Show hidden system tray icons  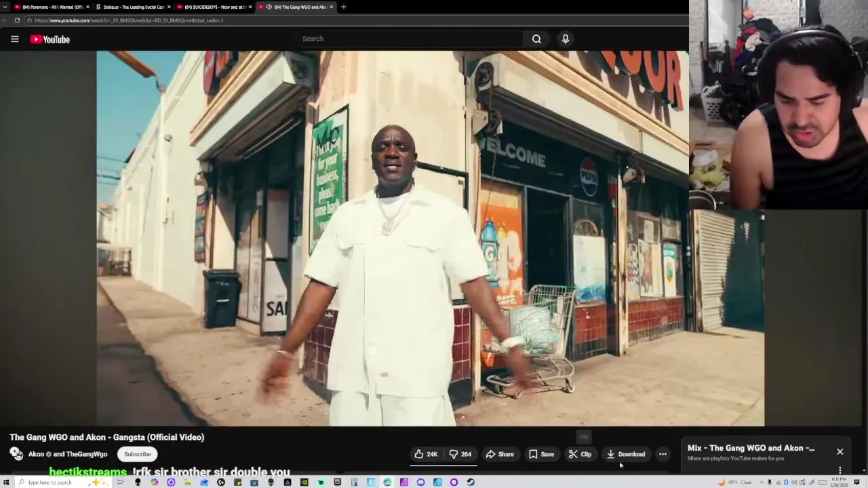pos(761,482)
